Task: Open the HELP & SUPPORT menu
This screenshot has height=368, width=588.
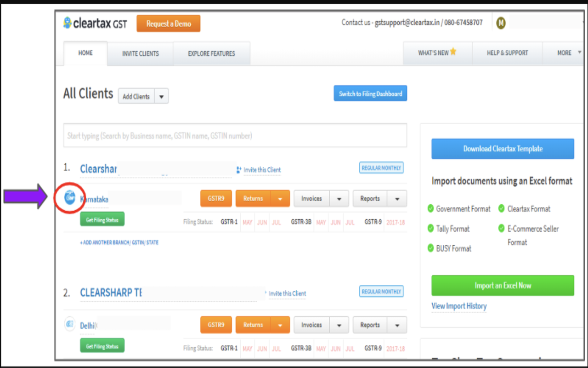Action: point(507,52)
